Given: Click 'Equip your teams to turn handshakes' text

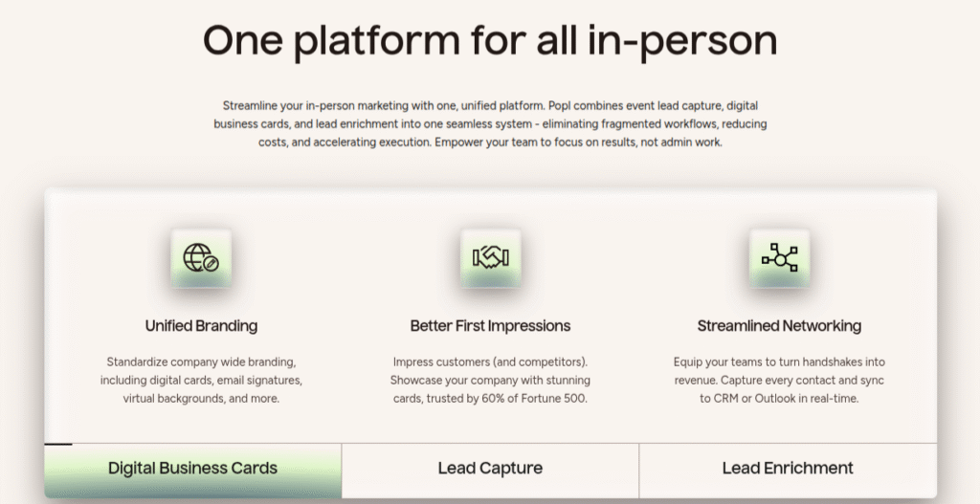Looking at the screenshot, I should 779,362.
